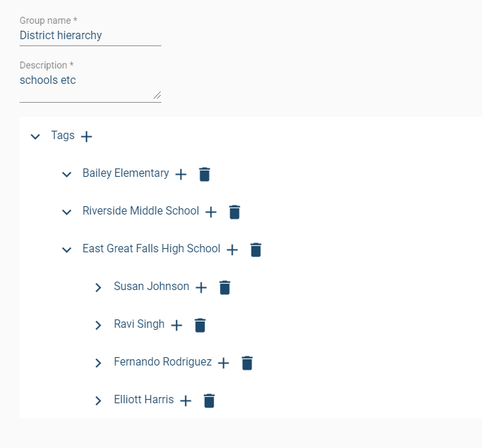Remove the Elliott Harris tag
This screenshot has width=482, height=448.
coord(209,401)
